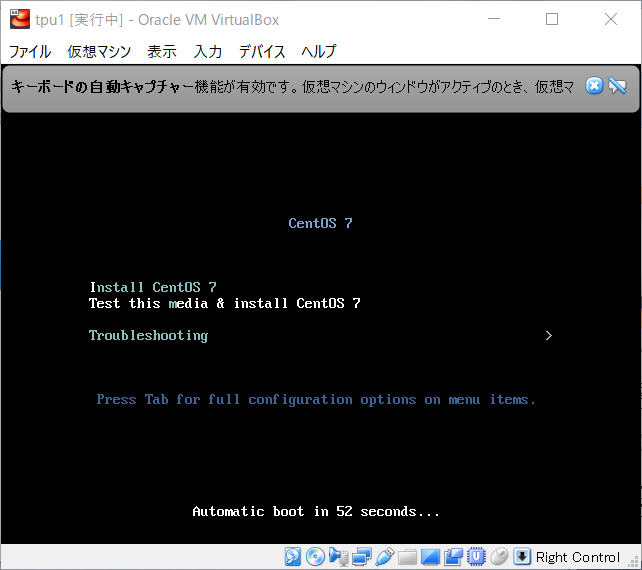Expand the デバイス menu

pyautogui.click(x=262, y=52)
